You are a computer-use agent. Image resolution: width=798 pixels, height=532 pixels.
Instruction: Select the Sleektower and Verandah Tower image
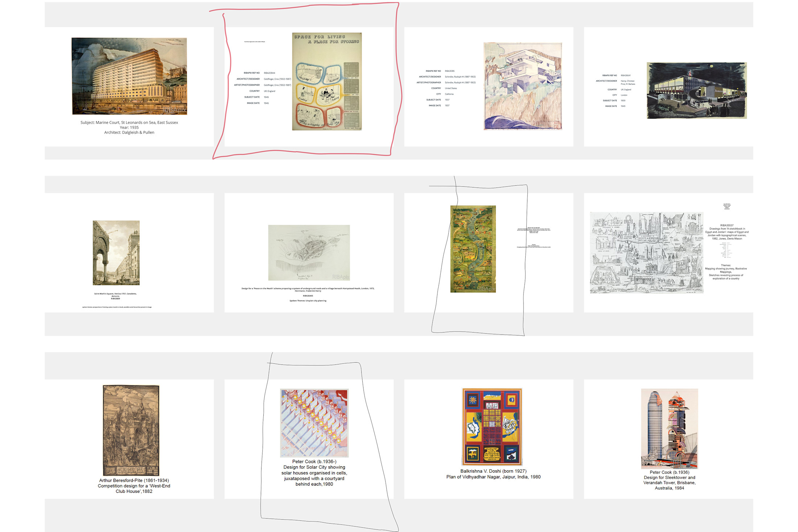[670, 429]
